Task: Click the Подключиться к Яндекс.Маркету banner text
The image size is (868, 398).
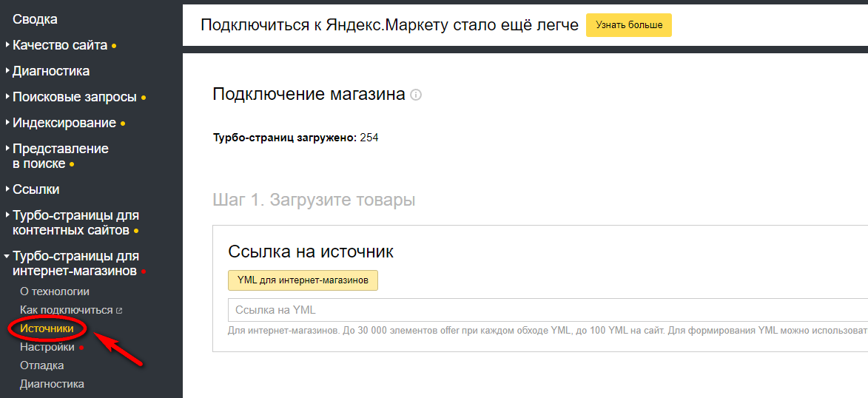Action: pyautogui.click(x=390, y=25)
